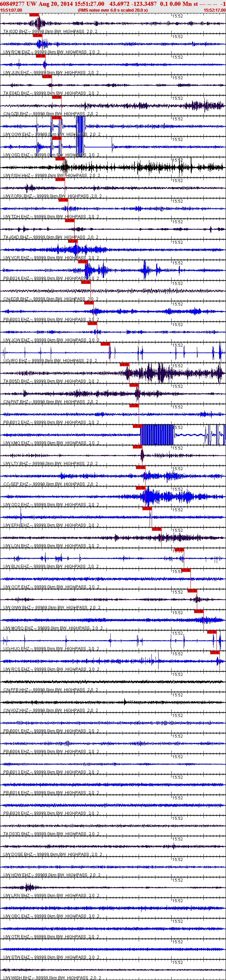The width and height of the screenshot is (226, 980).
Task: Click the event header text starting with 60849277 UW
Action: click(113, 3)
